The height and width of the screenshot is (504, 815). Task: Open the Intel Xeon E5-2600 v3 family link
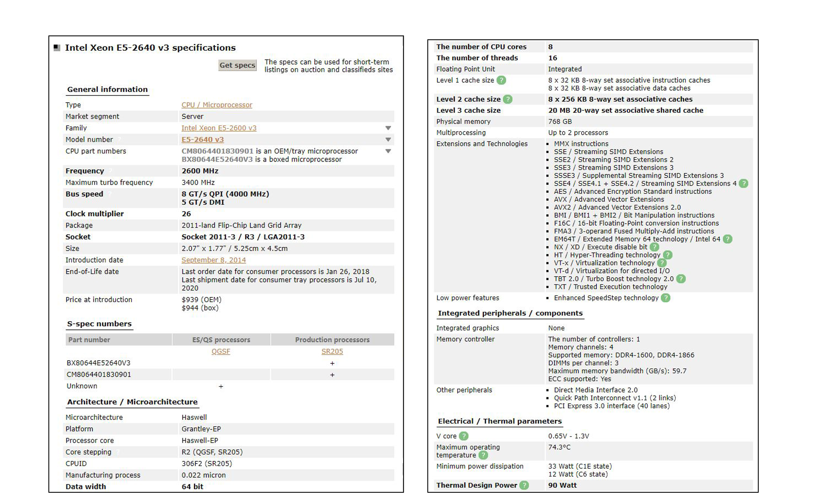[219, 128]
